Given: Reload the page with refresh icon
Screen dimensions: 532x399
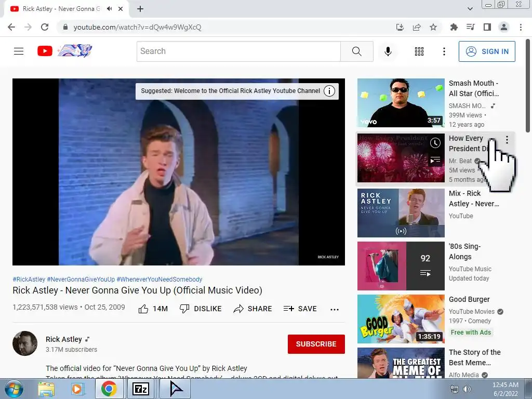Looking at the screenshot, I should pos(45,27).
